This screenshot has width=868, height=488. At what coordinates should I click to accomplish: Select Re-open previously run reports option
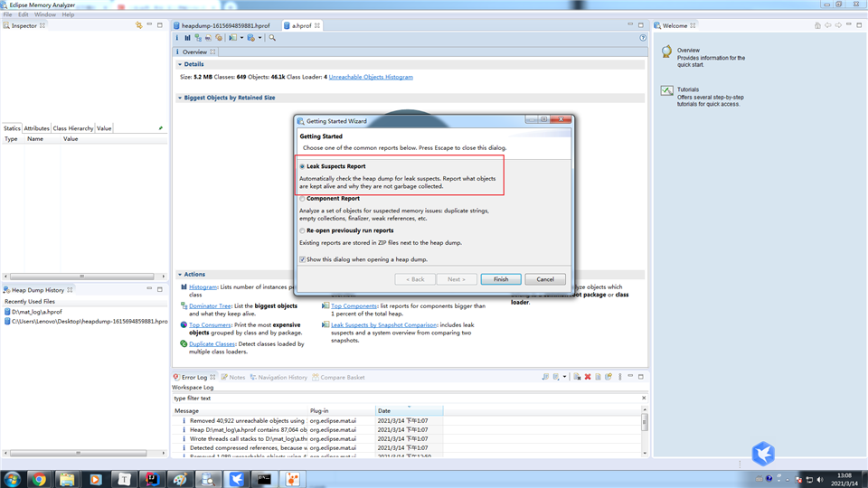(x=302, y=230)
